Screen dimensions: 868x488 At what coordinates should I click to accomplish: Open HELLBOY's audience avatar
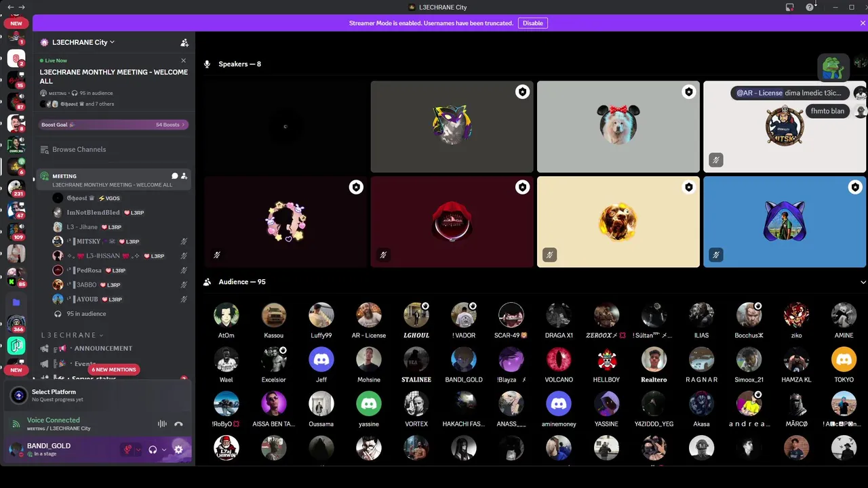[x=606, y=359]
